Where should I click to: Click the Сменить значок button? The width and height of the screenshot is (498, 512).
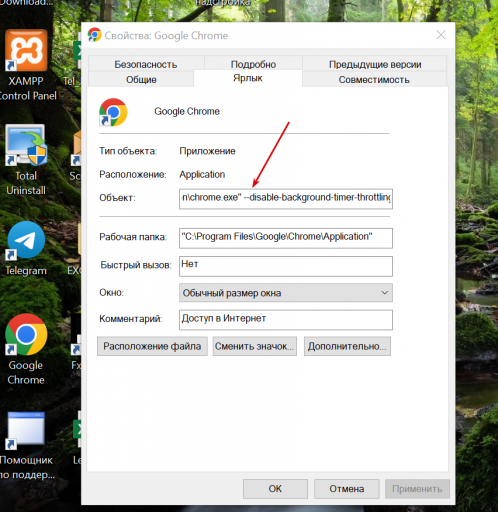tap(255, 346)
